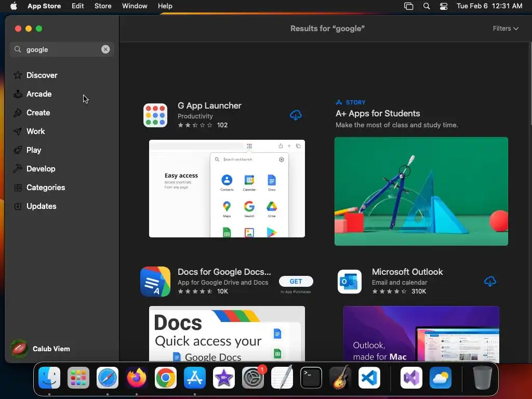This screenshot has height=399, width=532.
Task: Open G App Launcher title link
Action: pyautogui.click(x=209, y=105)
